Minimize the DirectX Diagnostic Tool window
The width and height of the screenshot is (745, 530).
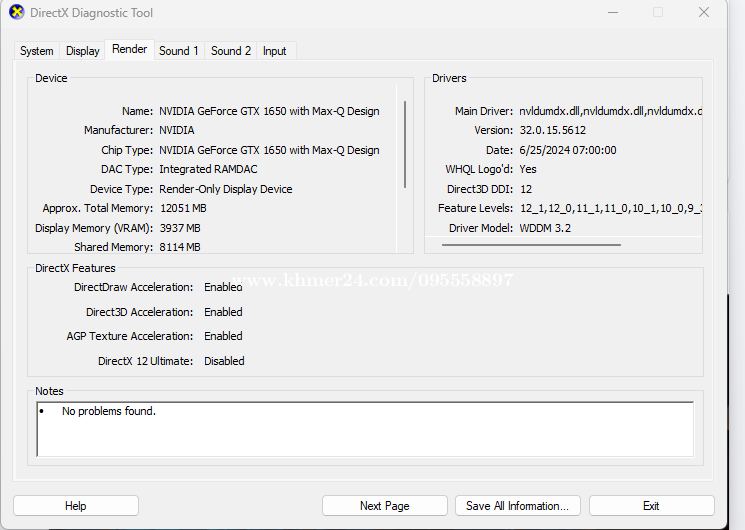pyautogui.click(x=613, y=12)
